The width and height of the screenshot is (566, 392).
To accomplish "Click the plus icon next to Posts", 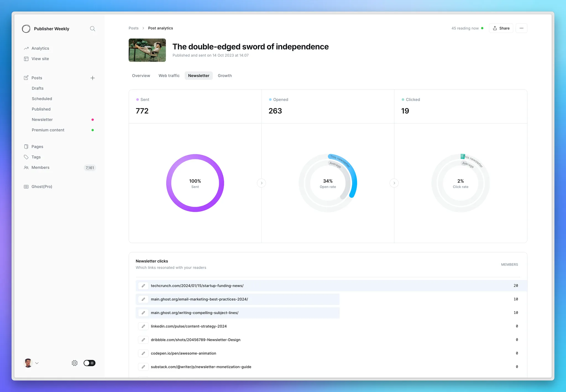I will (93, 78).
